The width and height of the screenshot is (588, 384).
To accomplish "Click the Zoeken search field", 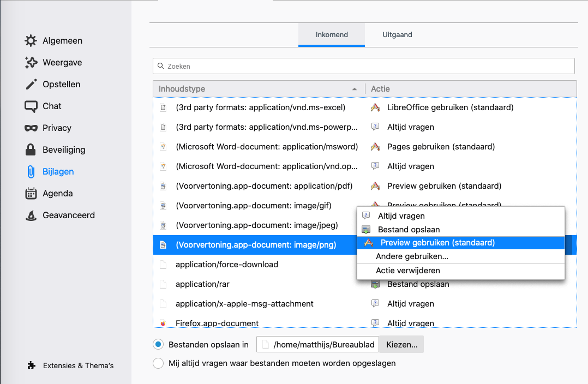I will [363, 66].
